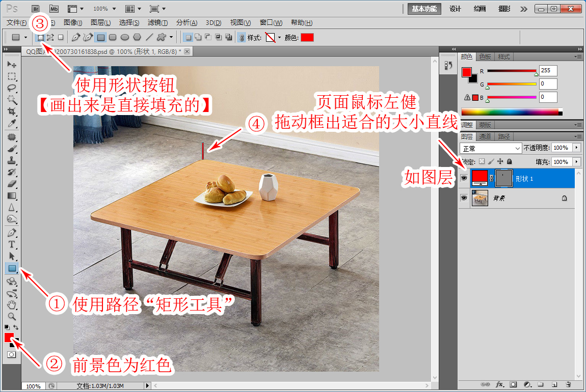Select the Brush tool

(x=12, y=149)
